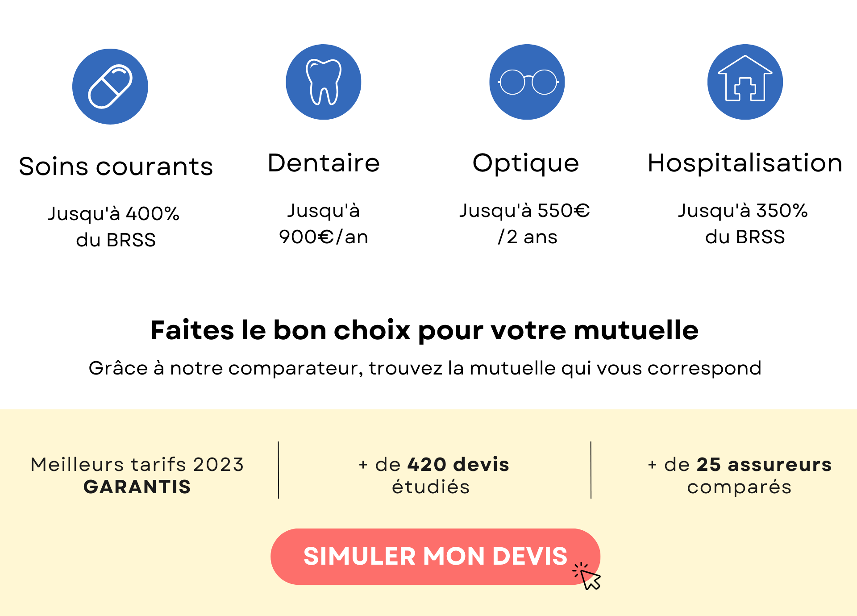Viewport: 857px width, 616px height.
Task: Select the Hospitalisation heading
Action: 745,163
